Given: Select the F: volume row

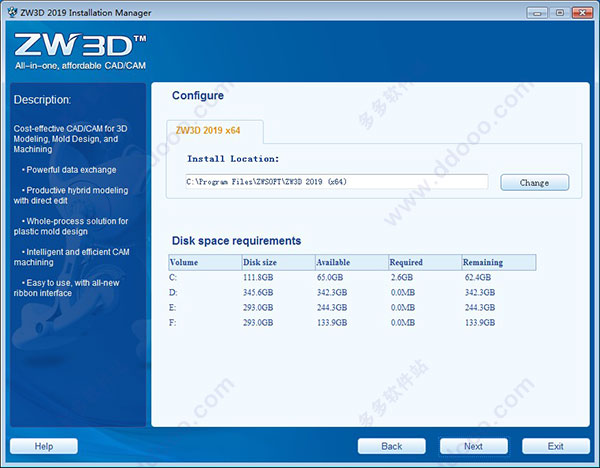Looking at the screenshot, I should tap(352, 323).
